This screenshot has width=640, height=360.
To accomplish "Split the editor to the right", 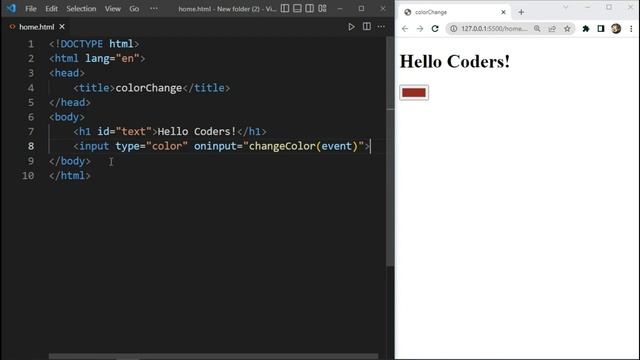I will [367, 27].
